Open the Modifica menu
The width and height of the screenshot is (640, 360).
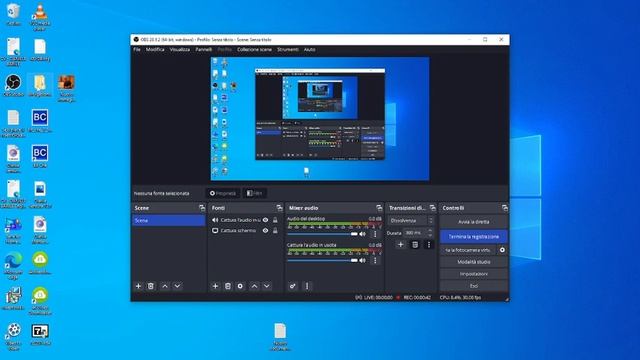click(155, 49)
